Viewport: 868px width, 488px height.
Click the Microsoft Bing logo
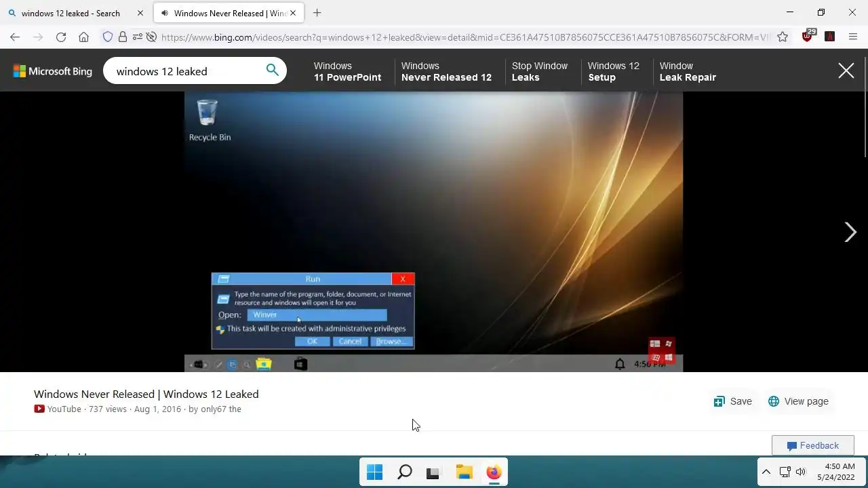tap(53, 71)
